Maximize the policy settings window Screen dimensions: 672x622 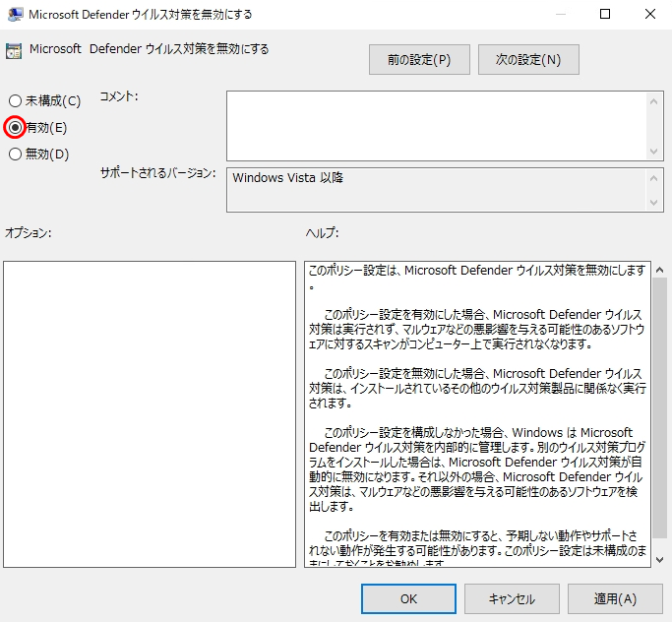click(605, 14)
